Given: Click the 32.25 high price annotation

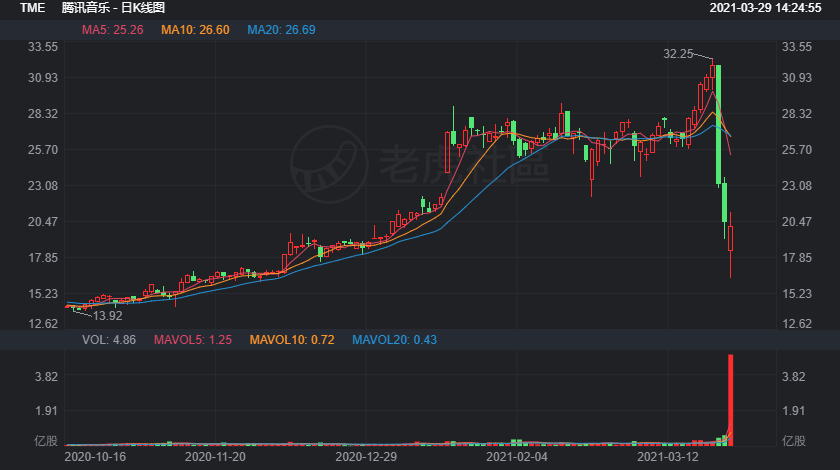Looking at the screenshot, I should click(x=678, y=54).
